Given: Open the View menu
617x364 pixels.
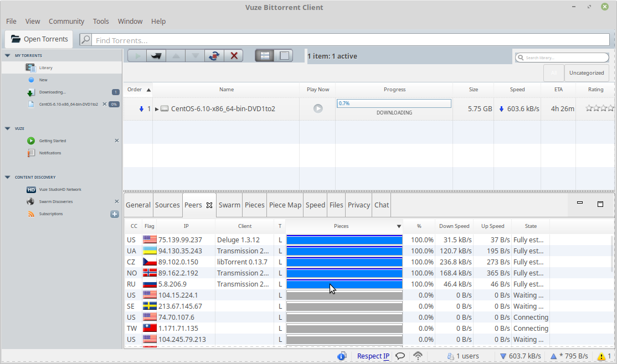Looking at the screenshot, I should pos(33,21).
